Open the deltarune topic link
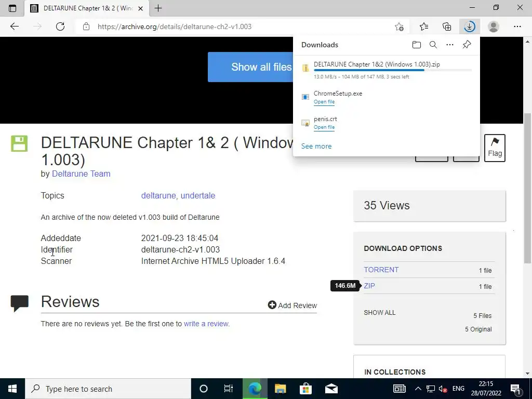 (158, 196)
